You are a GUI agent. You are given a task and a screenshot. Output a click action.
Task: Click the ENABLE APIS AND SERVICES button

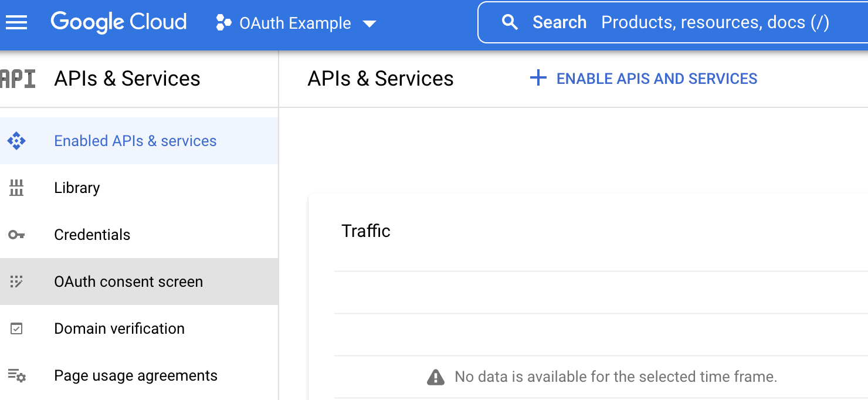click(x=656, y=78)
